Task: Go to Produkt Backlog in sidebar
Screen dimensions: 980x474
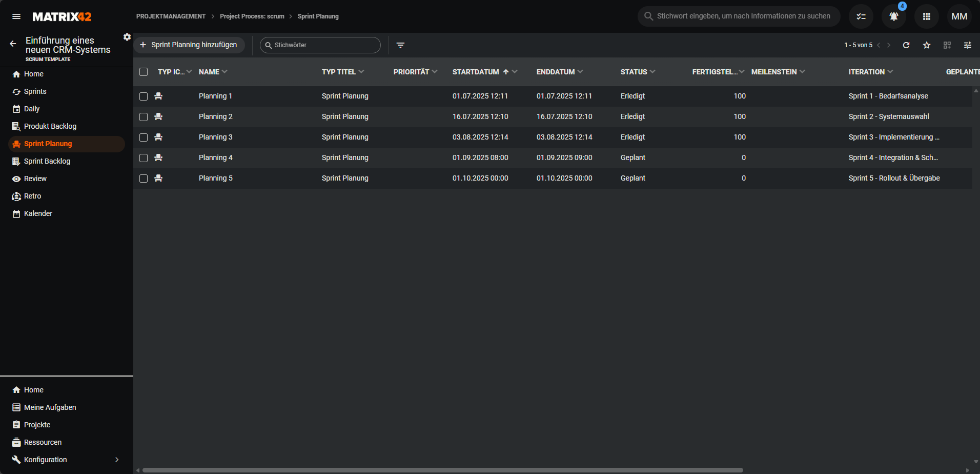Action: click(x=50, y=126)
